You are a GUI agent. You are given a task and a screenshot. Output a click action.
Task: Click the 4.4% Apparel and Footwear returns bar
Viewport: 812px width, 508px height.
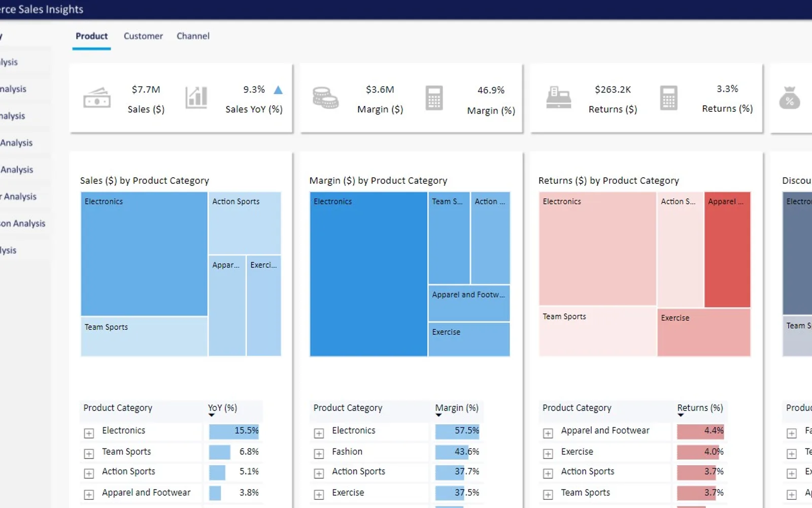(x=700, y=432)
